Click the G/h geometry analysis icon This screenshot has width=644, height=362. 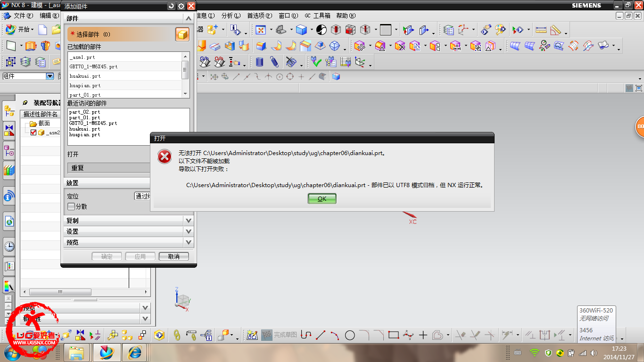[205, 62]
